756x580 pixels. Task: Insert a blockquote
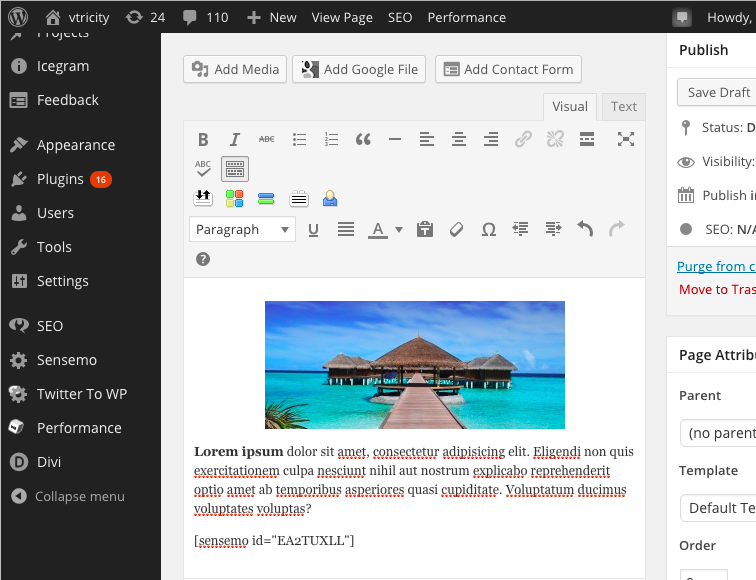pyautogui.click(x=363, y=140)
